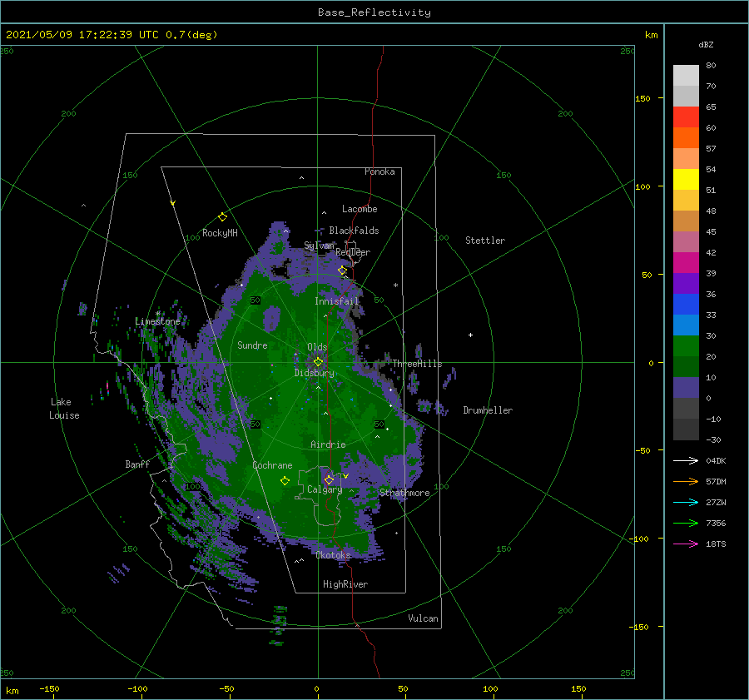Screen dimensions: 749x700
Task: Click the light gray 70-80 dBZ swatch
Action: pyautogui.click(x=686, y=76)
